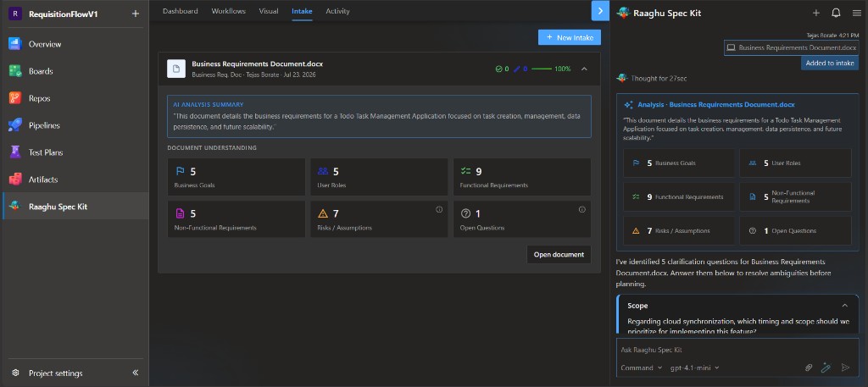Open Project settings gear

coord(15,373)
